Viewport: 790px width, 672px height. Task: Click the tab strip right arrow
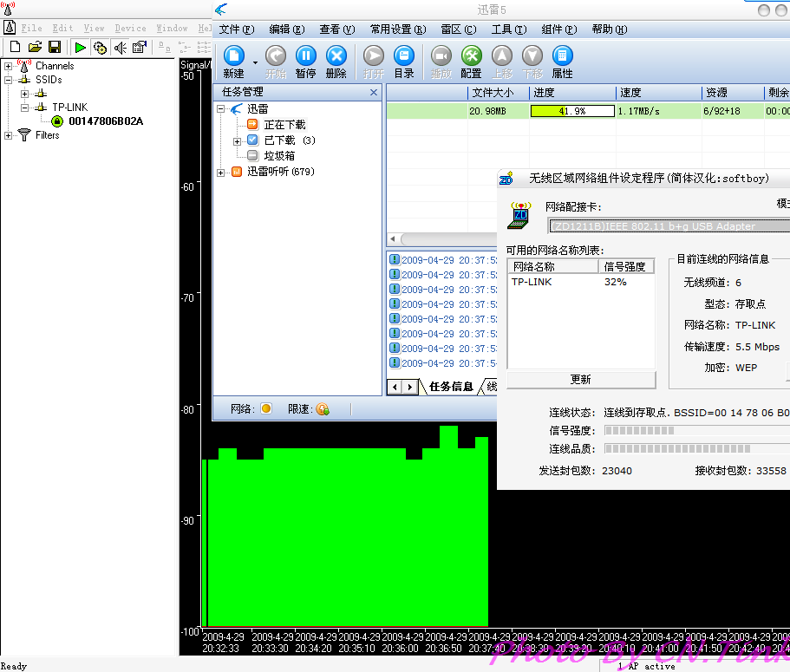point(410,387)
